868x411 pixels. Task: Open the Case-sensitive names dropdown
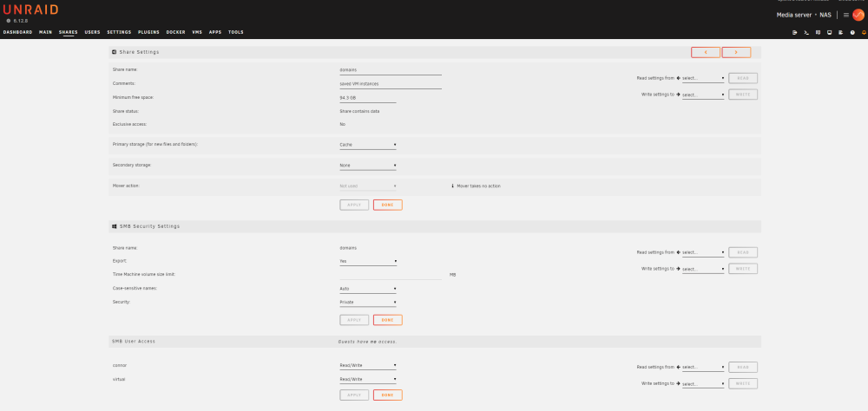[x=368, y=289]
